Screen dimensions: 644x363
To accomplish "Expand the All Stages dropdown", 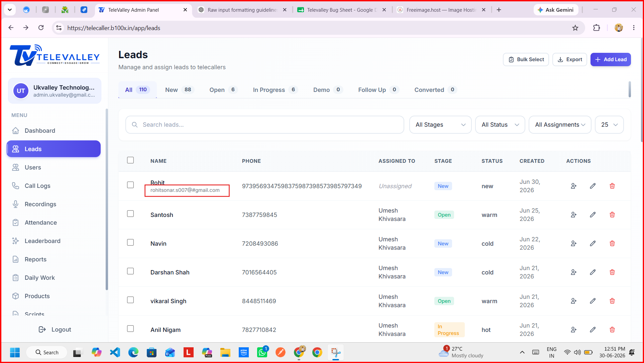I will (x=440, y=125).
